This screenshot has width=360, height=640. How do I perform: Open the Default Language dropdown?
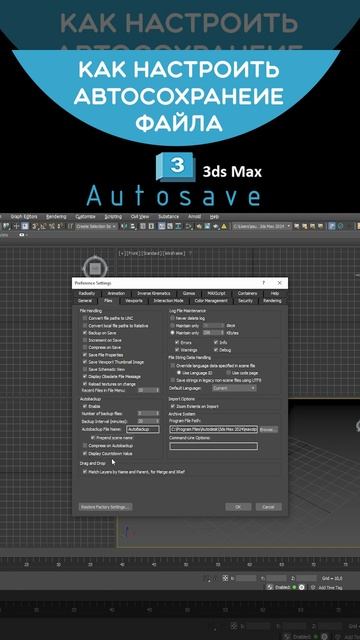234,388
